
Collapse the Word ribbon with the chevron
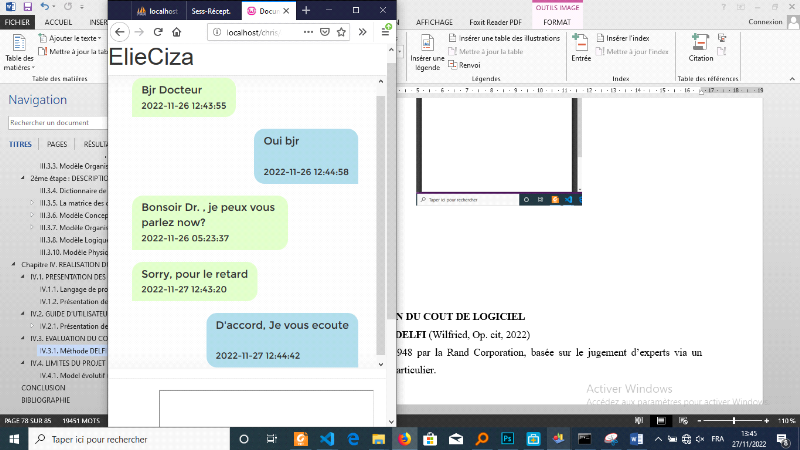tap(792, 79)
